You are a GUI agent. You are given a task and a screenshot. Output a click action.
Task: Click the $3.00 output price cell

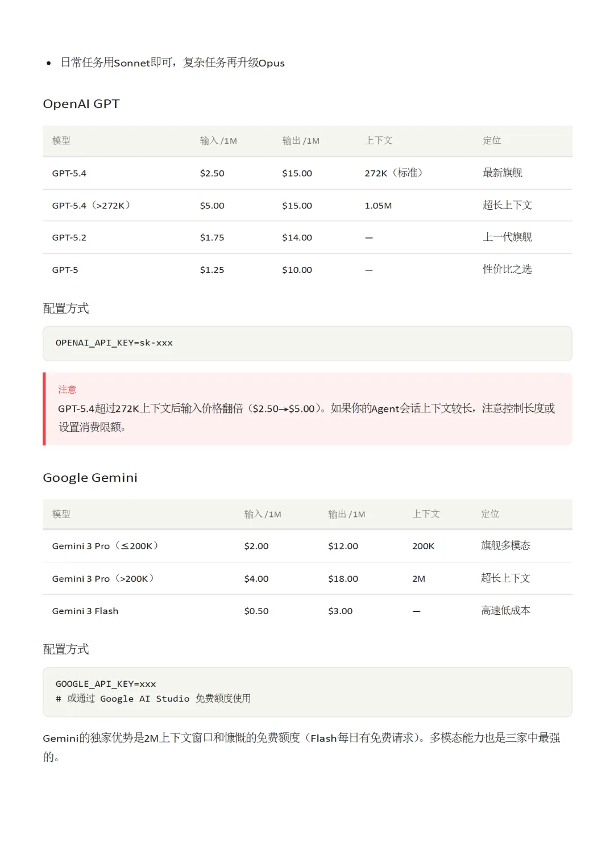(x=341, y=611)
